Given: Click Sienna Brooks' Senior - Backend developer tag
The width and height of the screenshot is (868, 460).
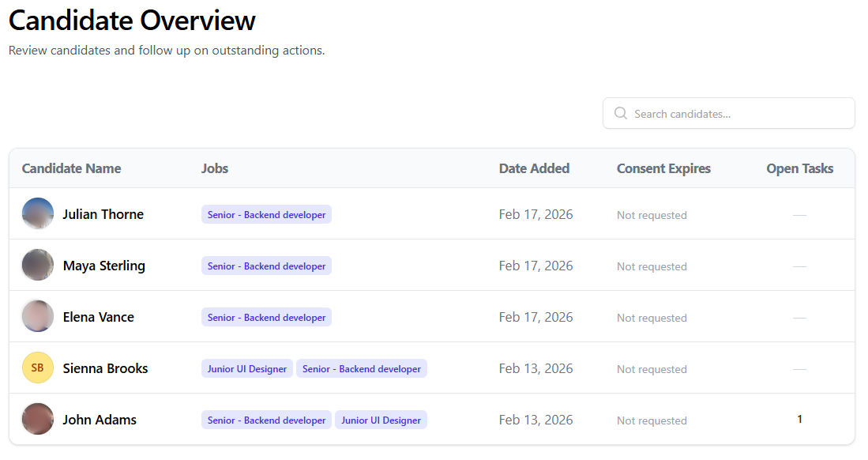Looking at the screenshot, I should [x=362, y=368].
